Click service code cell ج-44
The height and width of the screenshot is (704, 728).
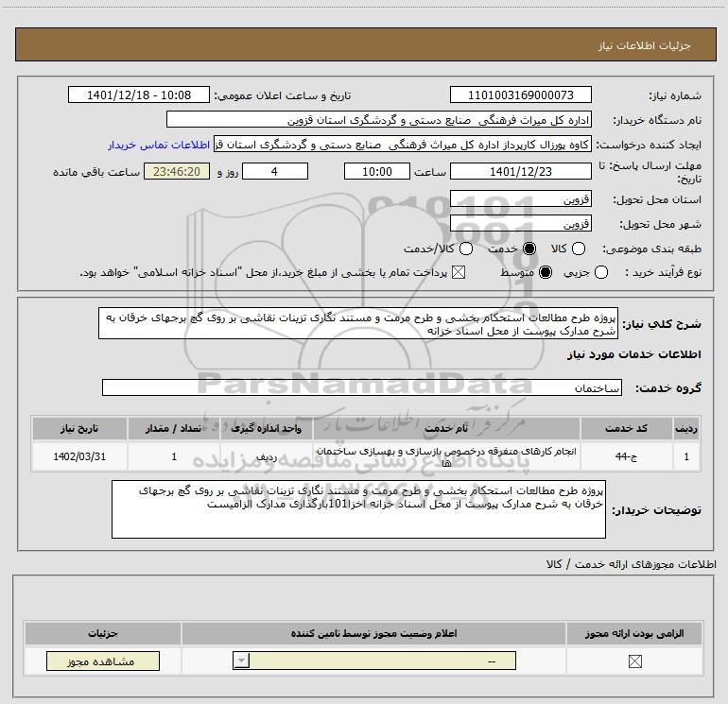pos(626,456)
